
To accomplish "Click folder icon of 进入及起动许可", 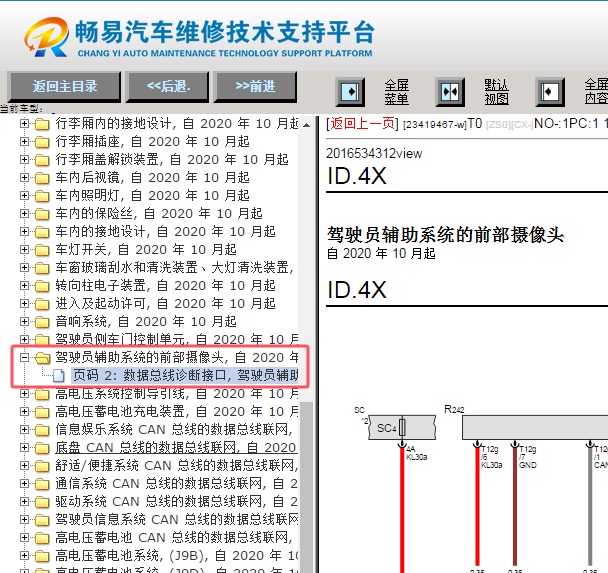I will coord(42,304).
